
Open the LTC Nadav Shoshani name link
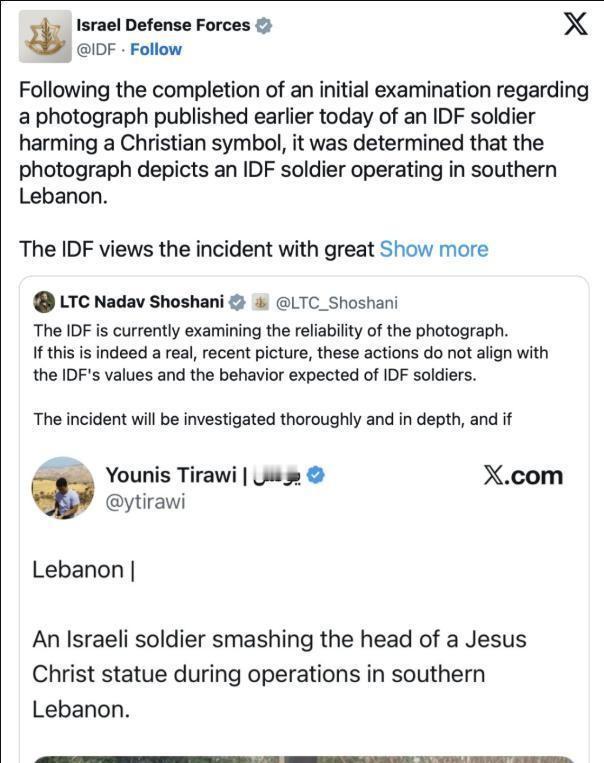click(142, 302)
